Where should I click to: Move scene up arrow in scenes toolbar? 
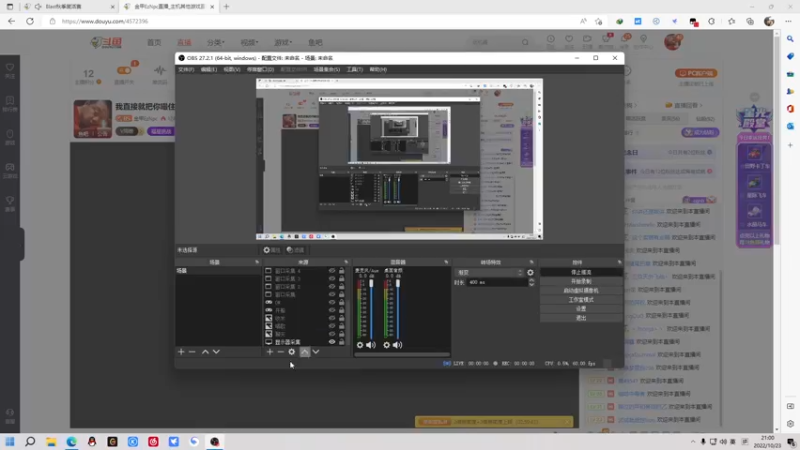205,352
